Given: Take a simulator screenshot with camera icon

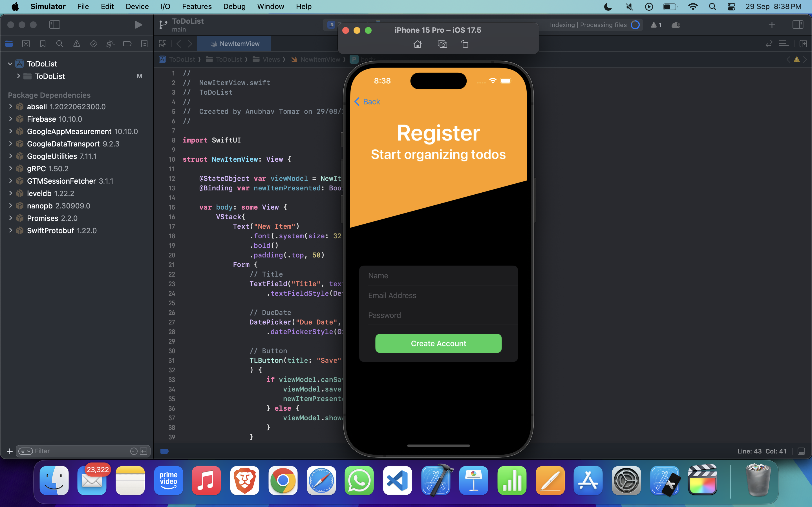Looking at the screenshot, I should 442,44.
